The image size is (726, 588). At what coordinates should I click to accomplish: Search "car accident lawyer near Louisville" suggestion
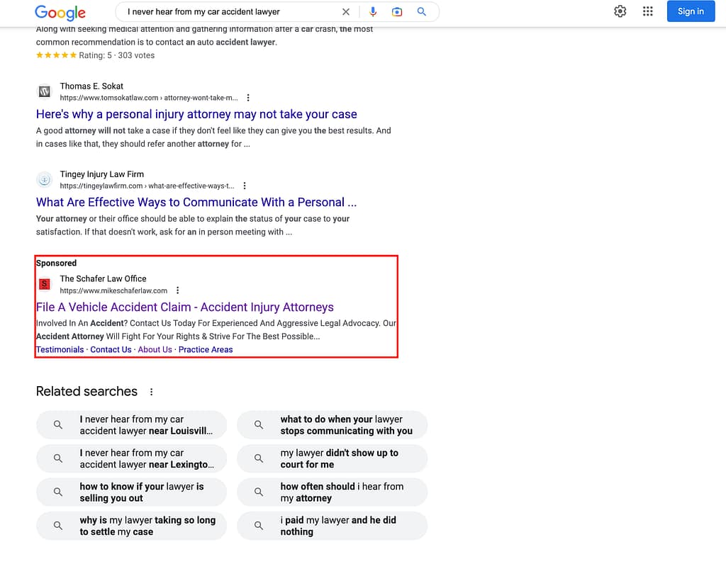tap(131, 424)
